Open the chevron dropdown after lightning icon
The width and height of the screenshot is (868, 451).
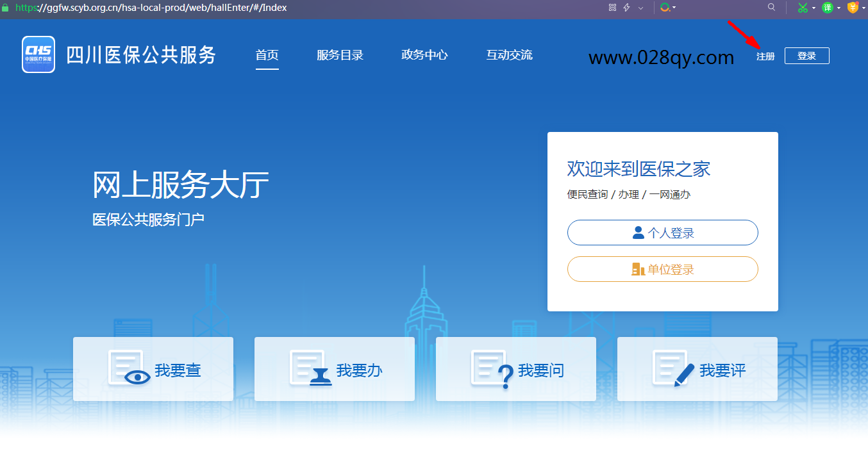(x=640, y=8)
